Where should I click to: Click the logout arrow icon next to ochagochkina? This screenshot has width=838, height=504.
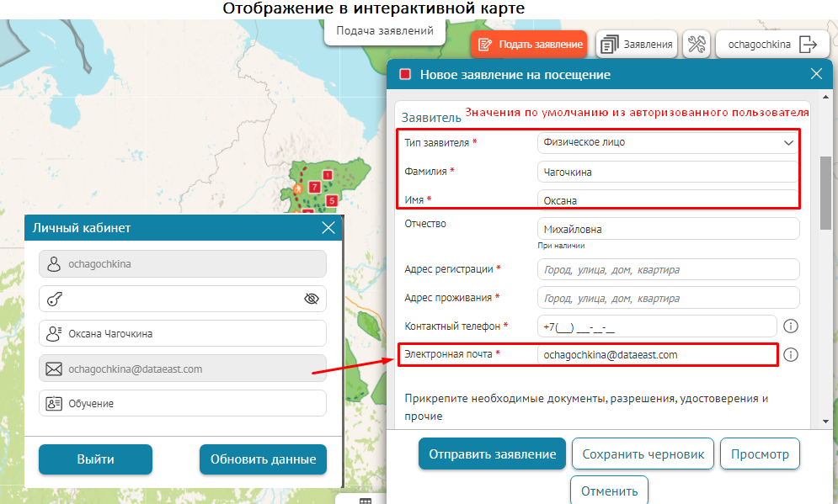pyautogui.click(x=808, y=45)
